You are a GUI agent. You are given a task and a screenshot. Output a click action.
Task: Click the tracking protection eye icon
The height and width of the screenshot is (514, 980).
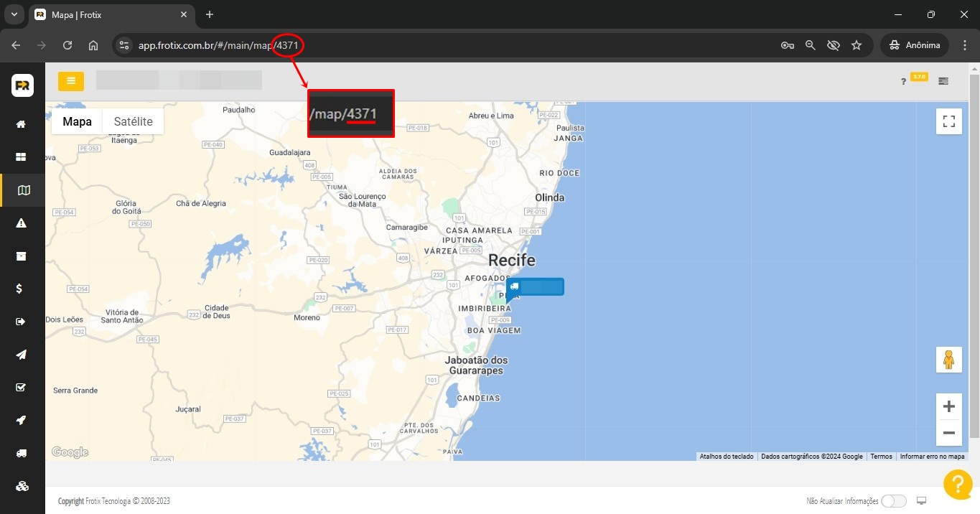coord(833,45)
